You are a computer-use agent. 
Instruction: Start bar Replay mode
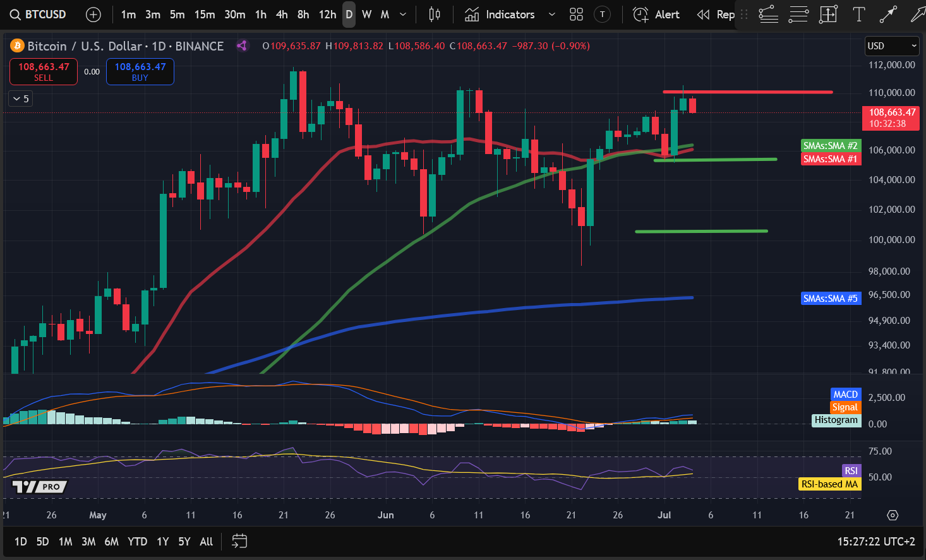(716, 15)
